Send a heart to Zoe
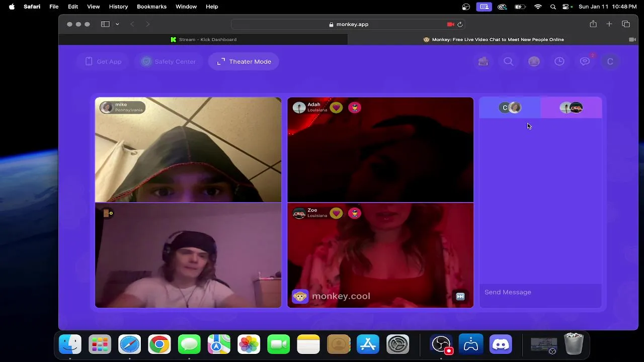Viewport: 644px width, 362px height. (337, 213)
